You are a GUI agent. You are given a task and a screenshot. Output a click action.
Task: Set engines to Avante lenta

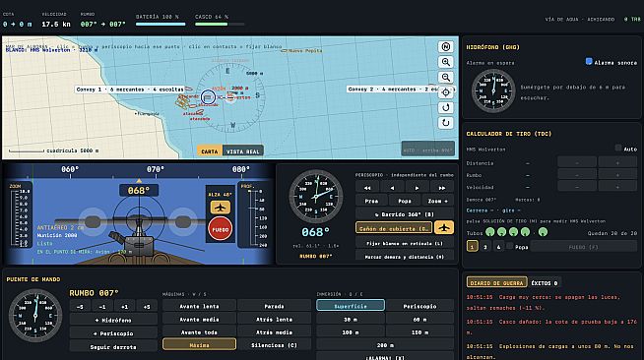pos(199,306)
